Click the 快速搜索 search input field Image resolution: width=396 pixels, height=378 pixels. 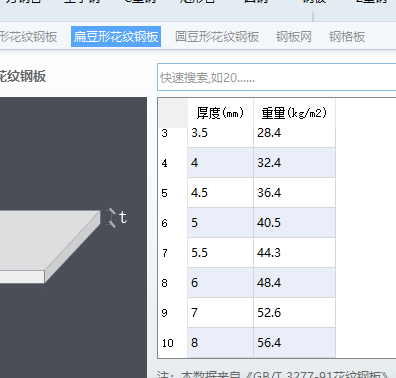click(x=277, y=77)
